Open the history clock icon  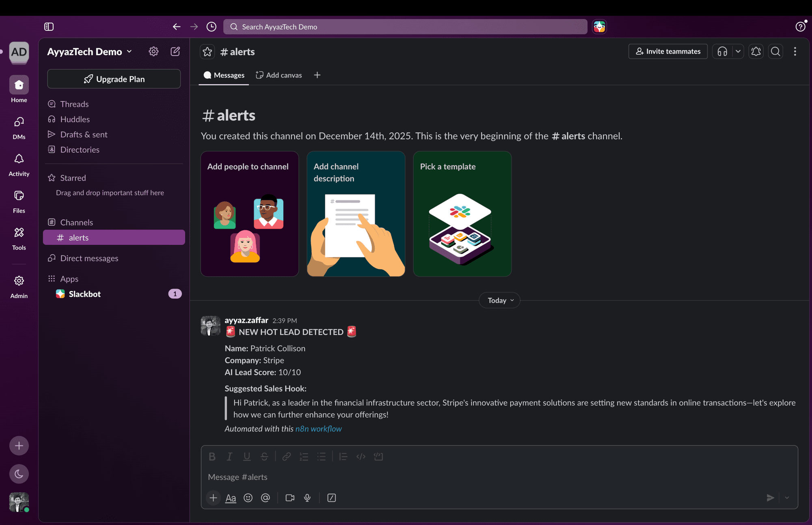(212, 27)
